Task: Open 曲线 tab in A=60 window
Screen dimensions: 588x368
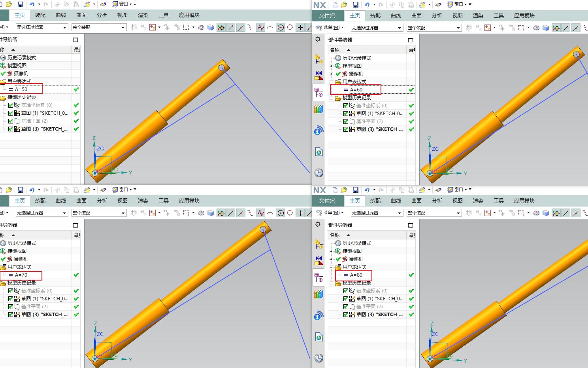Action: (x=396, y=15)
